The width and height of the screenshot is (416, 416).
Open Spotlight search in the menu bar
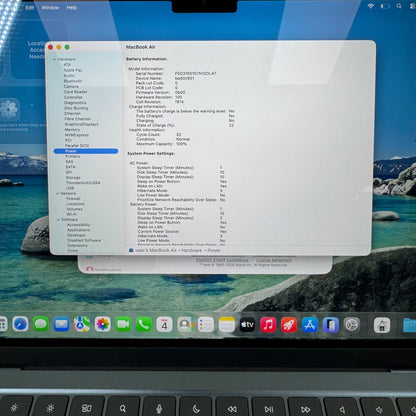[399, 6]
